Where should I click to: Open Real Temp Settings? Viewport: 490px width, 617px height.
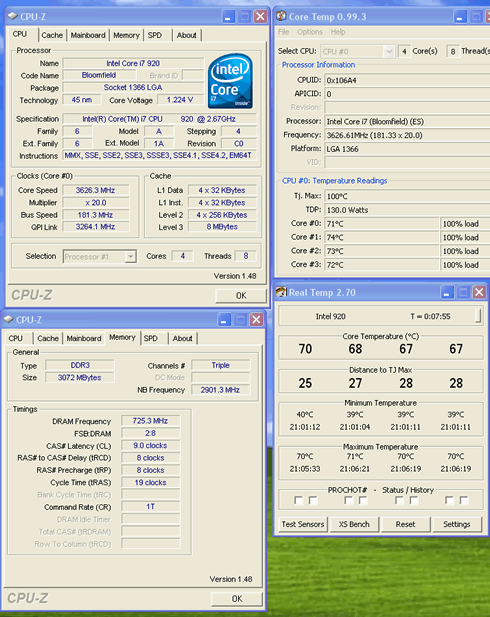(x=457, y=524)
